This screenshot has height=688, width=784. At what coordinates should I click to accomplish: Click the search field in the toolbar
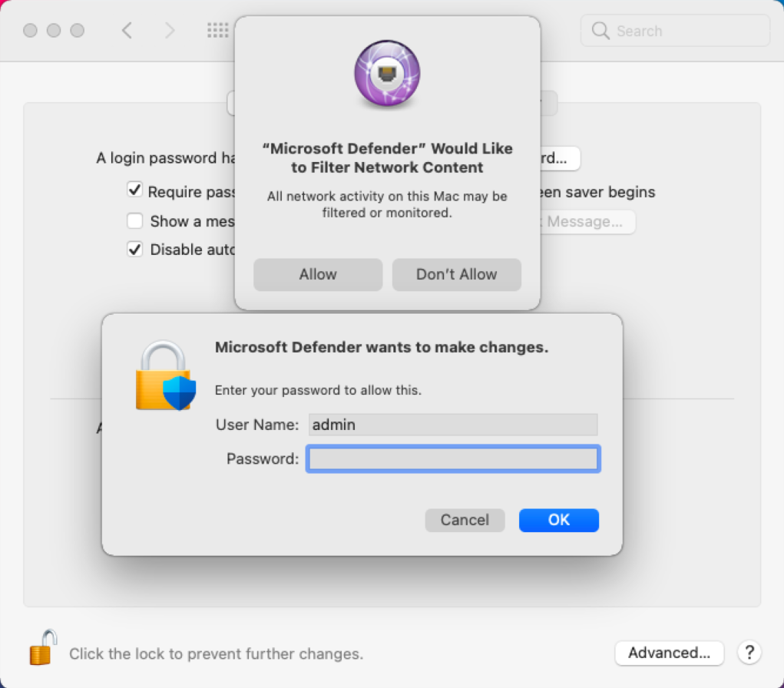(675, 31)
